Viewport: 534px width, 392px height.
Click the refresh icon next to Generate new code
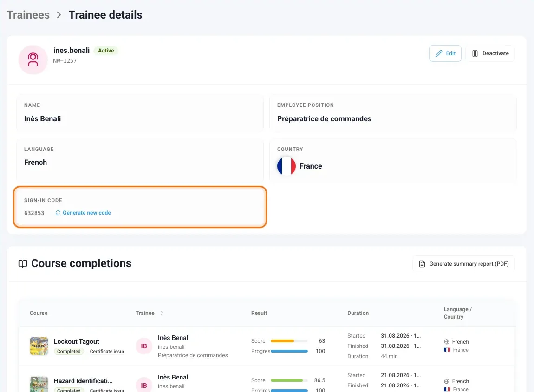tap(58, 213)
